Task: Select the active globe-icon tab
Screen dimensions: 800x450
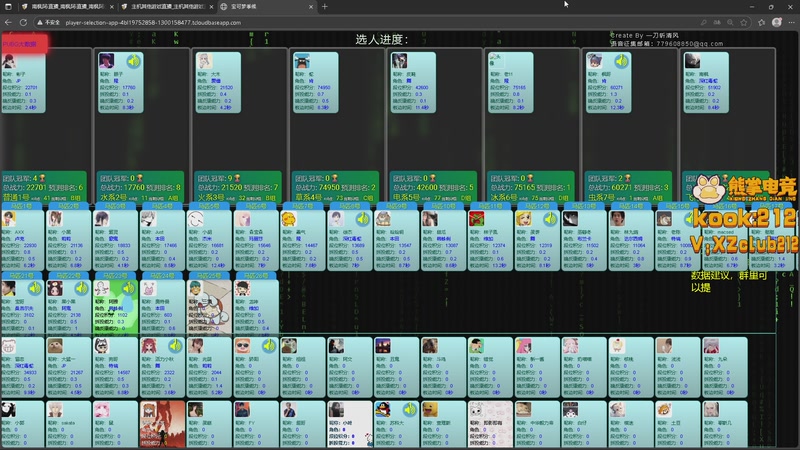Action: click(267, 7)
